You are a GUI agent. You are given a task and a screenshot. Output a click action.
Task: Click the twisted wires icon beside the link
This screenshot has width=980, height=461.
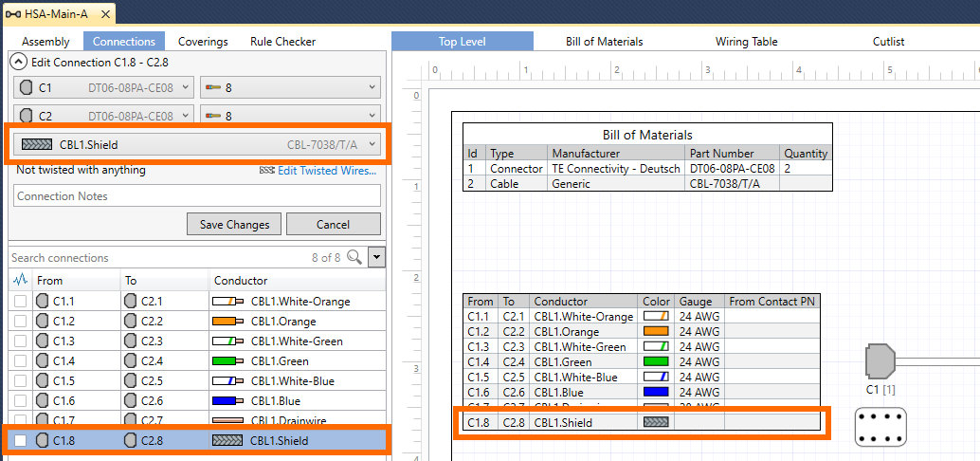[267, 170]
